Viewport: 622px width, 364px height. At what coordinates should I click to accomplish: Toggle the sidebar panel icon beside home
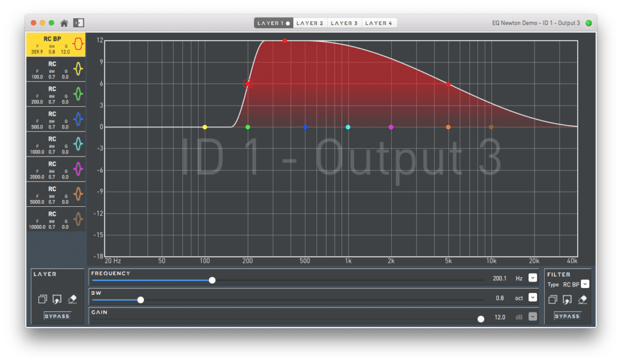click(78, 23)
